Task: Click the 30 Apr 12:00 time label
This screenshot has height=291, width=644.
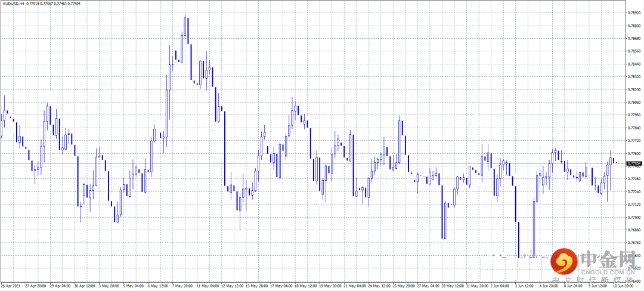Action: [x=84, y=286]
